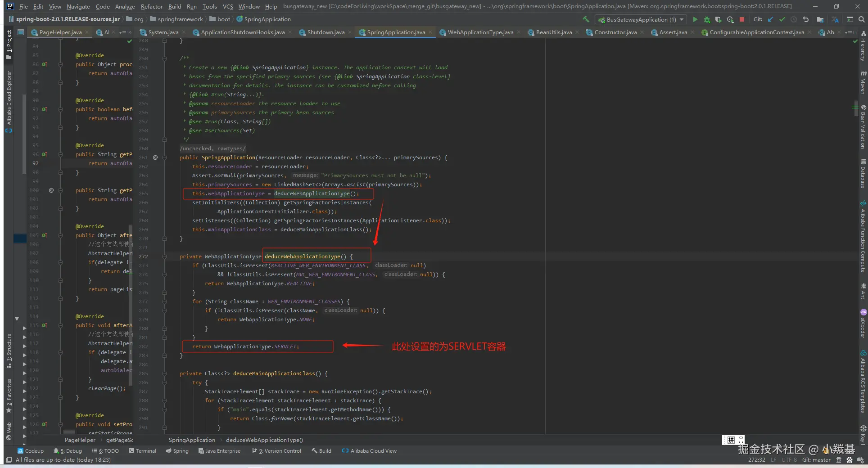
Task: Open the Terminal tool window
Action: click(142, 451)
